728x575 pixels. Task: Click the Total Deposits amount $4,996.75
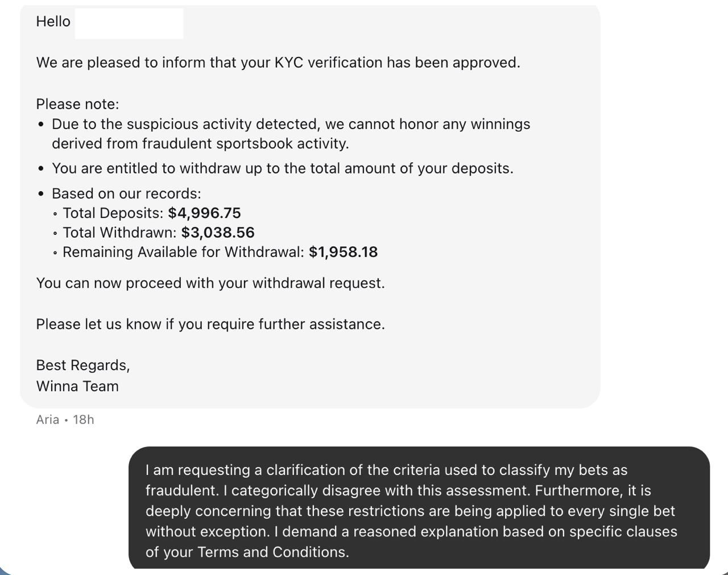[x=204, y=213]
